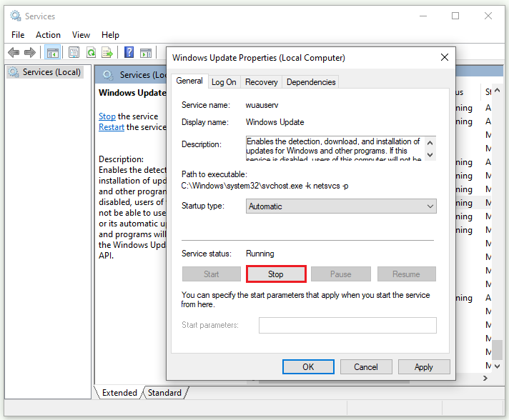Viewport: 509px width, 420px height.
Task: Click services list scrollbar up arrow
Action: 497,91
